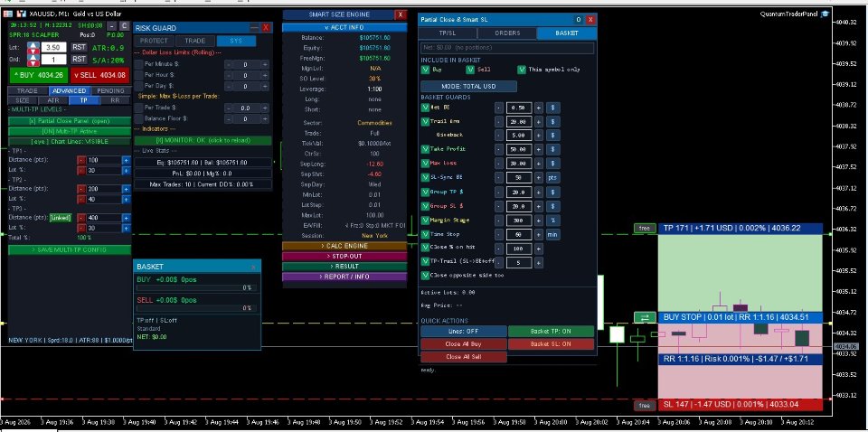Click the Giveback value field
This screenshot has height=432, width=868.
[519, 136]
